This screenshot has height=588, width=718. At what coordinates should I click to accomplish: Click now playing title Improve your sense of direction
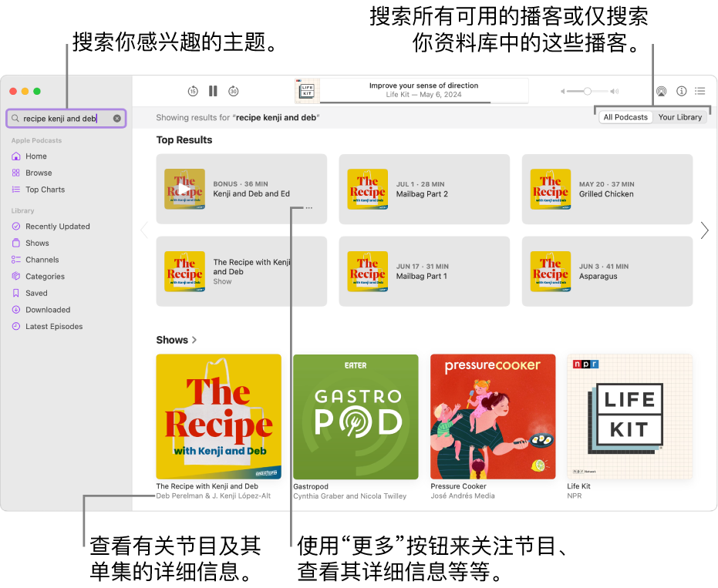point(423,86)
